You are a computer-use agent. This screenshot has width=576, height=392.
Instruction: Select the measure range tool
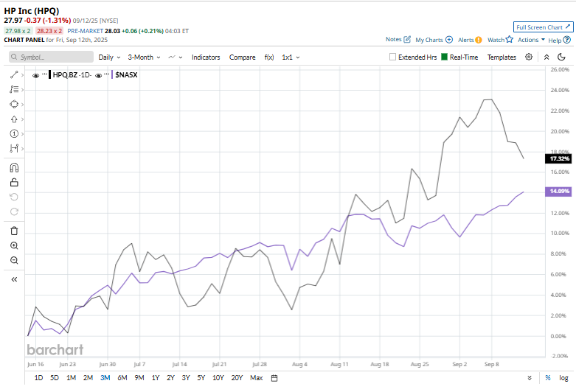click(14, 149)
